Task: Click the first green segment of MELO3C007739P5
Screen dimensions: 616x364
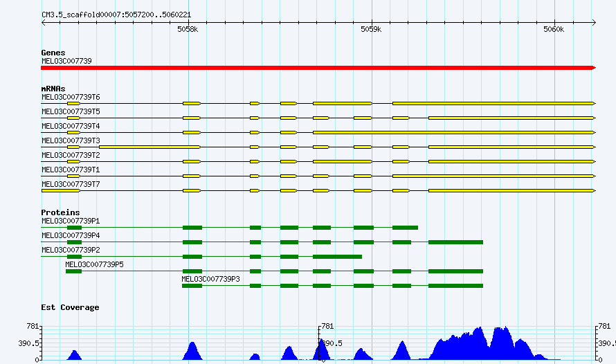Action: click(74, 271)
